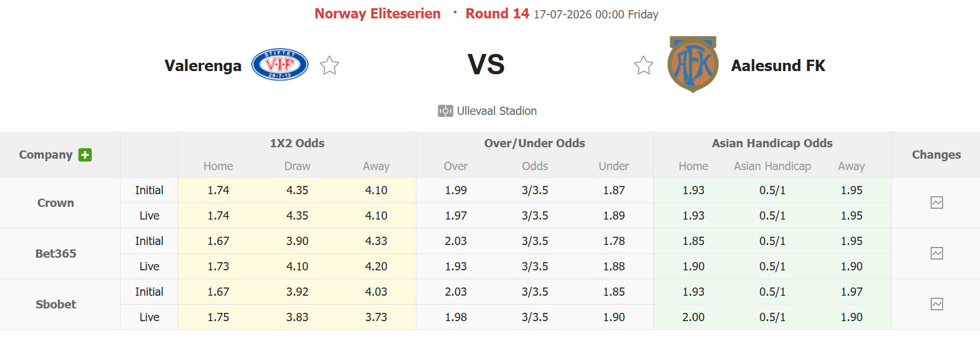Select the Asian Handicap Odds column header
Screen dimensions: 980x337
point(772,143)
